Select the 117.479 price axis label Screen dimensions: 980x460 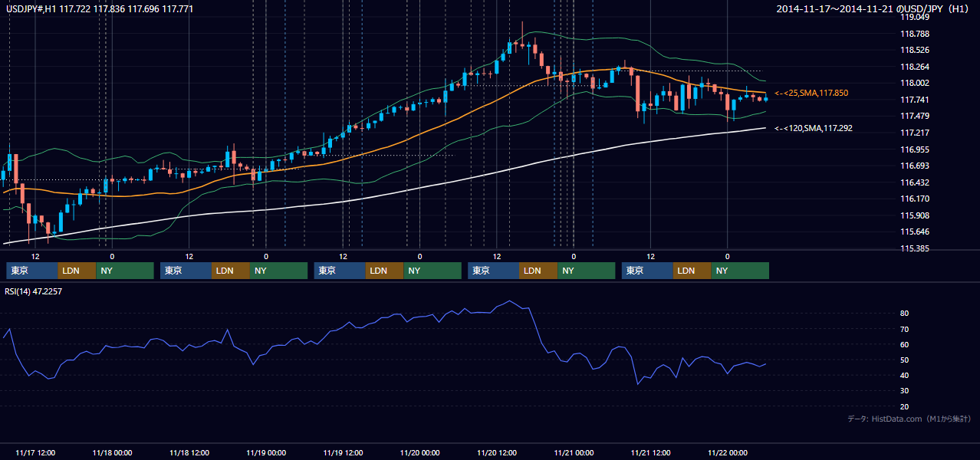(914, 117)
